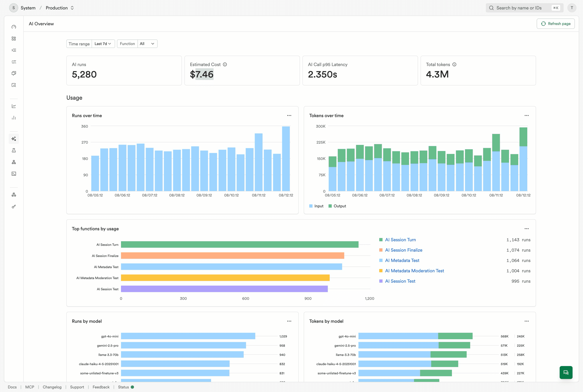This screenshot has height=392, width=583.
Task: Open the Time range Last 7d dropdown
Action: 103,44
